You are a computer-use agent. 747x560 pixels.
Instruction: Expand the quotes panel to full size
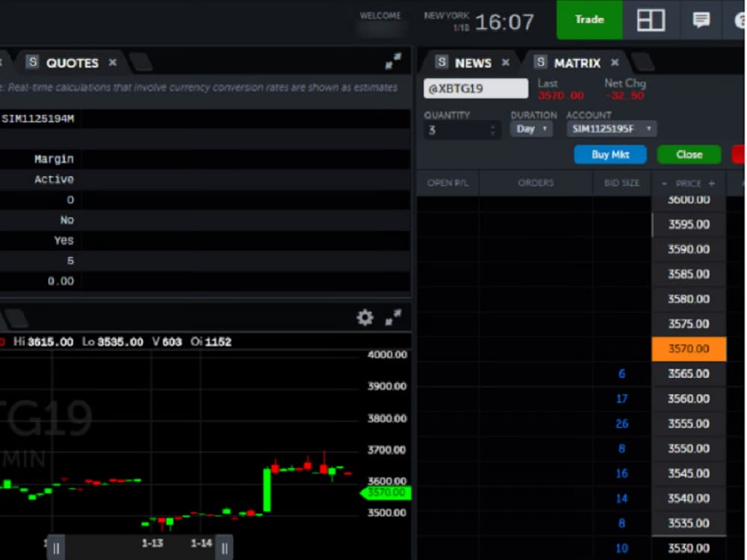(x=393, y=61)
